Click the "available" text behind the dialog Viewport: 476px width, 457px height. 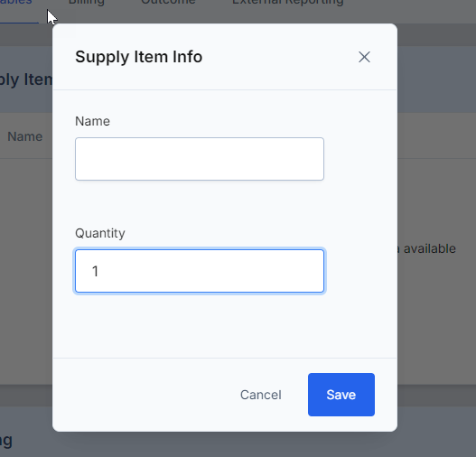coord(430,249)
